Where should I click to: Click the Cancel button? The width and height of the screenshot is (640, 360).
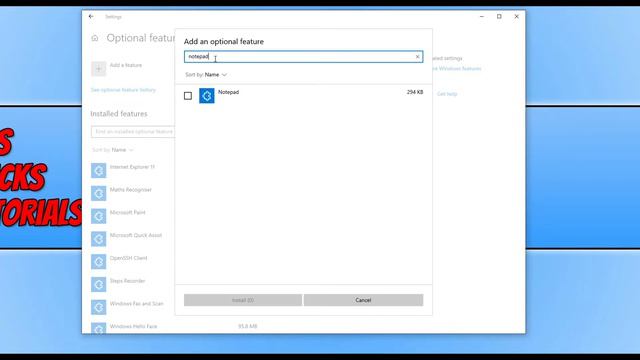click(x=363, y=300)
